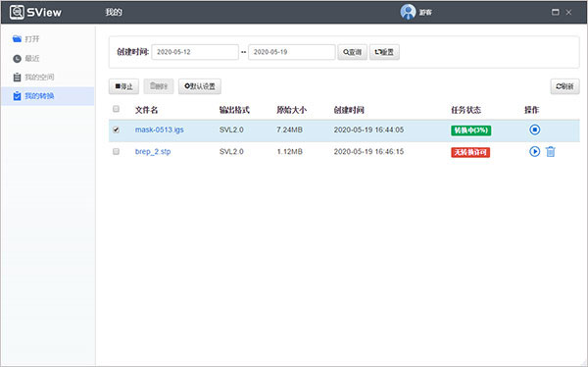Viewport: 588px width, 367px height.
Task: Select 打开 in the sidebar
Action: click(x=48, y=38)
